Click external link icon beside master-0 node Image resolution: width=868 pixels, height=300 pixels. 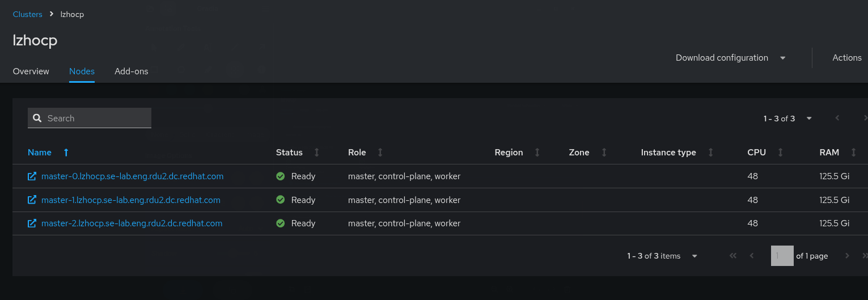[32, 176]
